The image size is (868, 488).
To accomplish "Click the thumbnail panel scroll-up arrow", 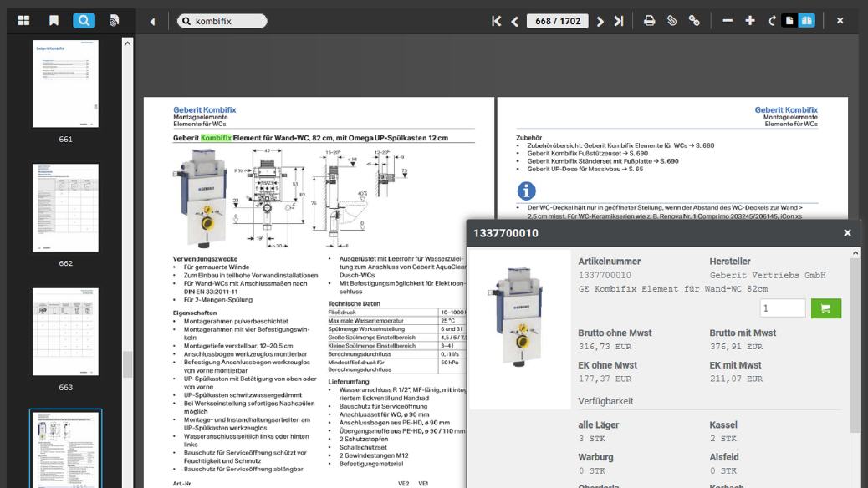I will coord(127,43).
